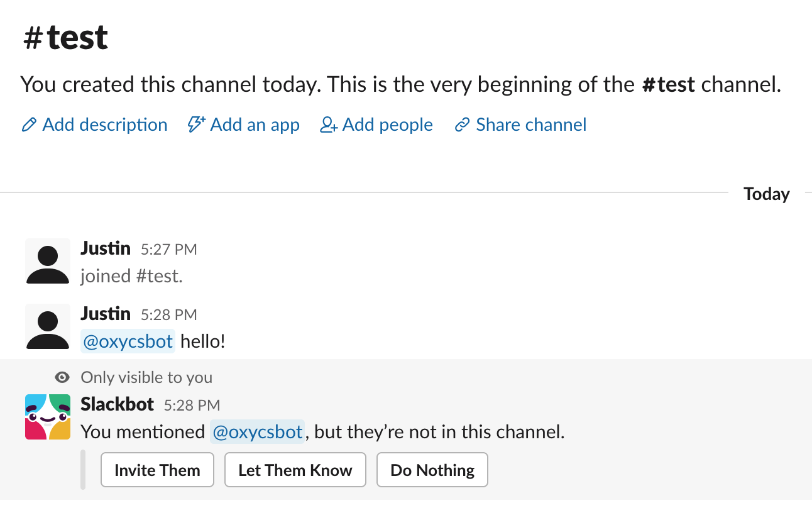Click the Invite Them button
Viewport: 812px width, 520px height.
coord(157,470)
